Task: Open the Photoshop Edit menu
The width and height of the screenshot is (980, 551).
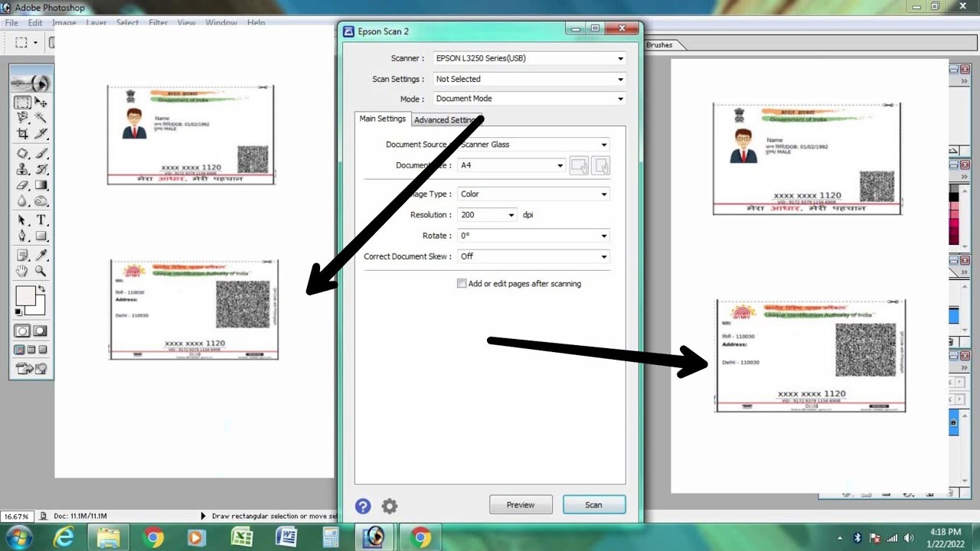Action: pos(35,23)
